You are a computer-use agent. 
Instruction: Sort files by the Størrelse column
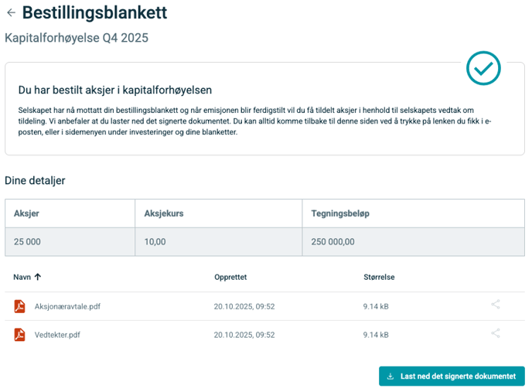[x=379, y=277]
